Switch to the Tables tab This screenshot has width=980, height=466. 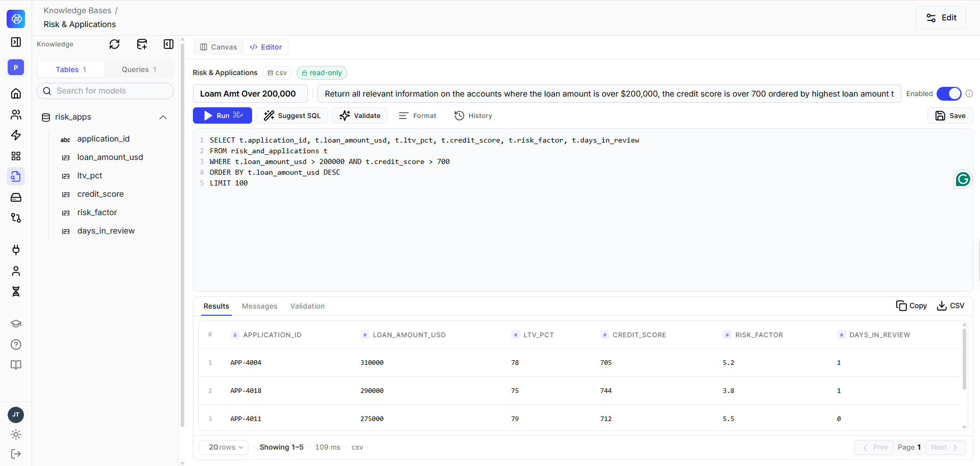pos(71,69)
